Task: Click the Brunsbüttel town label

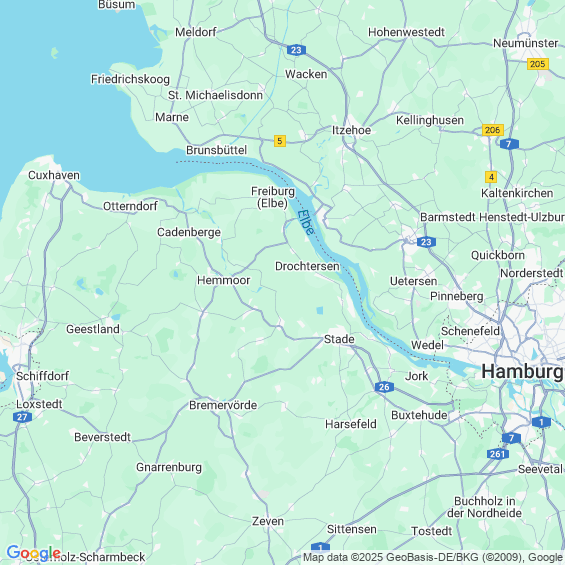Action: pyautogui.click(x=216, y=150)
